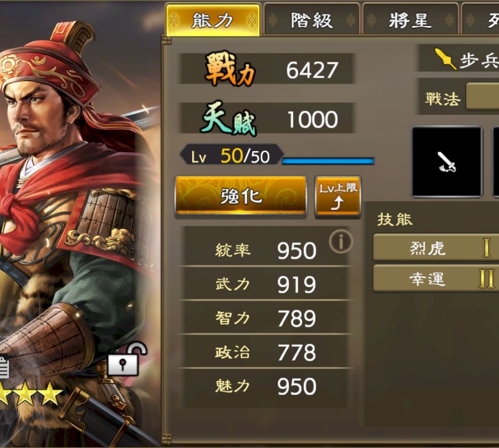
Task: Select the sword equipment slot icon
Action: click(x=447, y=162)
